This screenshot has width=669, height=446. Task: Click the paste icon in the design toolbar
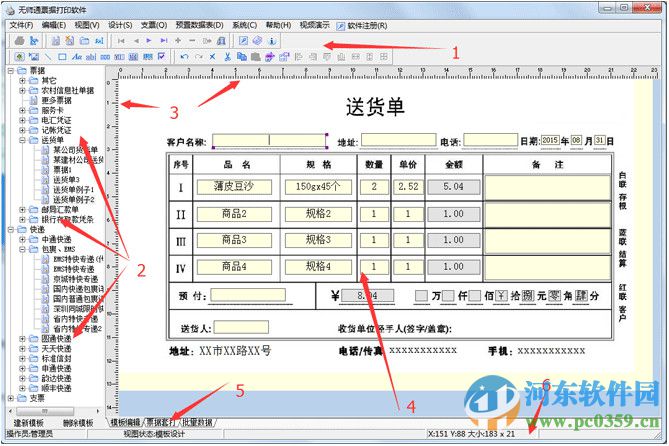tap(256, 56)
